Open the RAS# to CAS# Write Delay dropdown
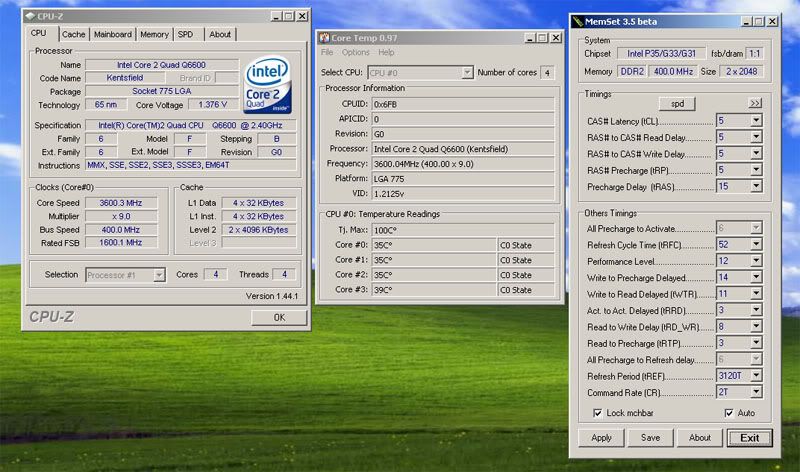800x472 pixels. pos(756,154)
